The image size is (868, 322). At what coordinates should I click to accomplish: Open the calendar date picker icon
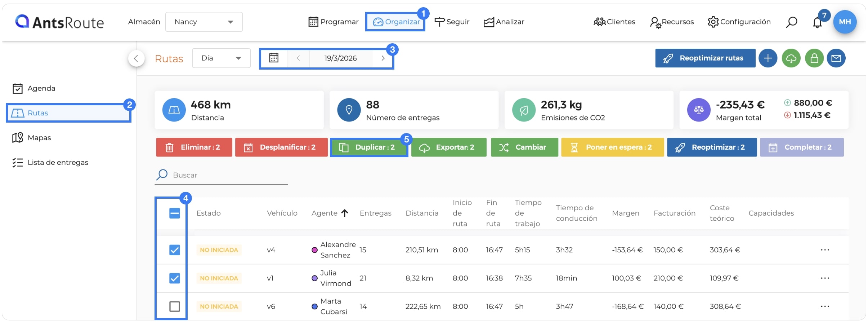(x=274, y=58)
